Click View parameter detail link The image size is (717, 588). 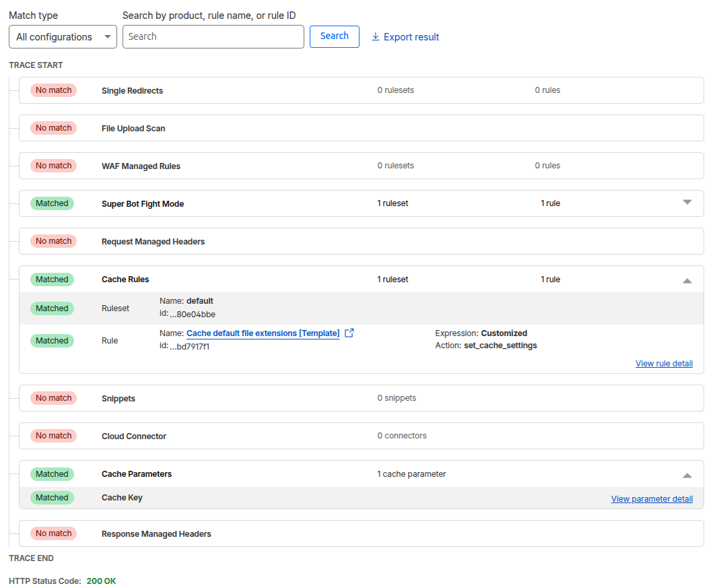(652, 499)
